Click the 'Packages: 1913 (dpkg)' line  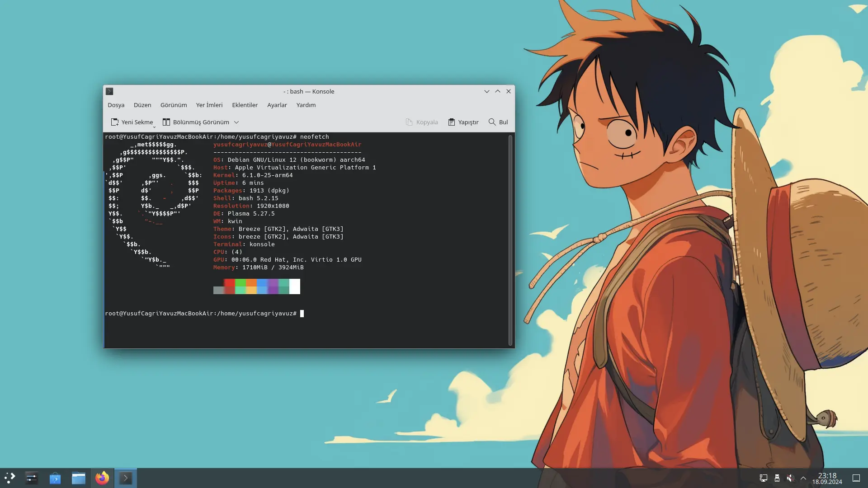(x=251, y=191)
